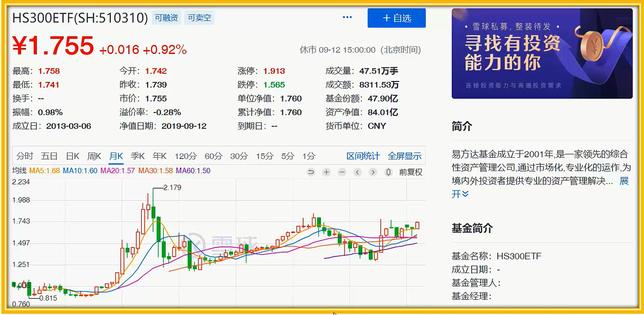Click the 基金名称: HS300ETF row
The width and height of the screenshot is (644, 315).
pos(497,256)
